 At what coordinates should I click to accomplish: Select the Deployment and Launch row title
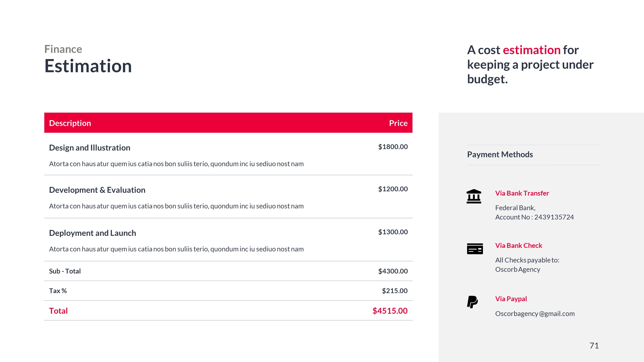click(x=92, y=233)
